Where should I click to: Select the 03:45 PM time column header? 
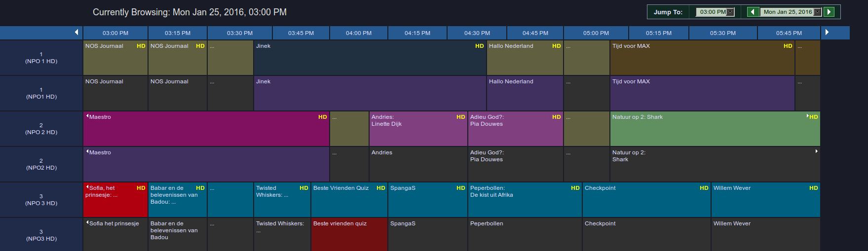[301, 33]
